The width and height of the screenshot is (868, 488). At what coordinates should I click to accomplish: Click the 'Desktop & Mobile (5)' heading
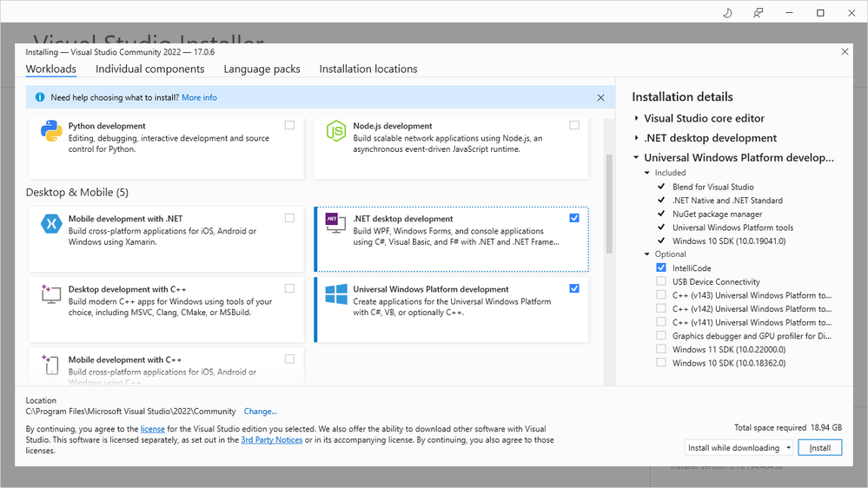tap(77, 192)
